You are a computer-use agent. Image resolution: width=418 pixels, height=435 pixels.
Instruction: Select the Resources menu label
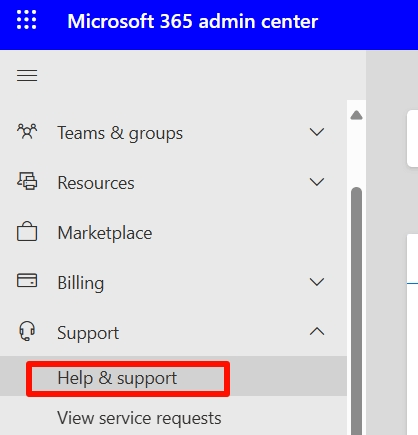[96, 183]
